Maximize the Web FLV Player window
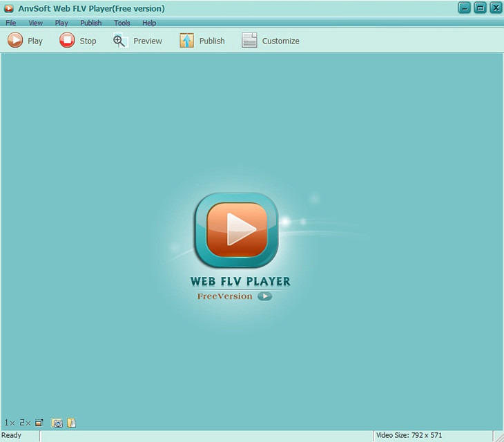The image size is (504, 442). [x=481, y=8]
